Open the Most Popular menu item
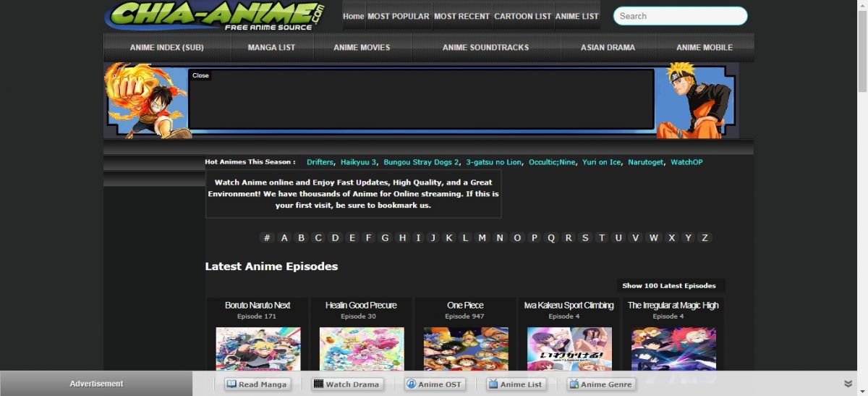Image resolution: width=868 pixels, height=396 pixels. [398, 16]
